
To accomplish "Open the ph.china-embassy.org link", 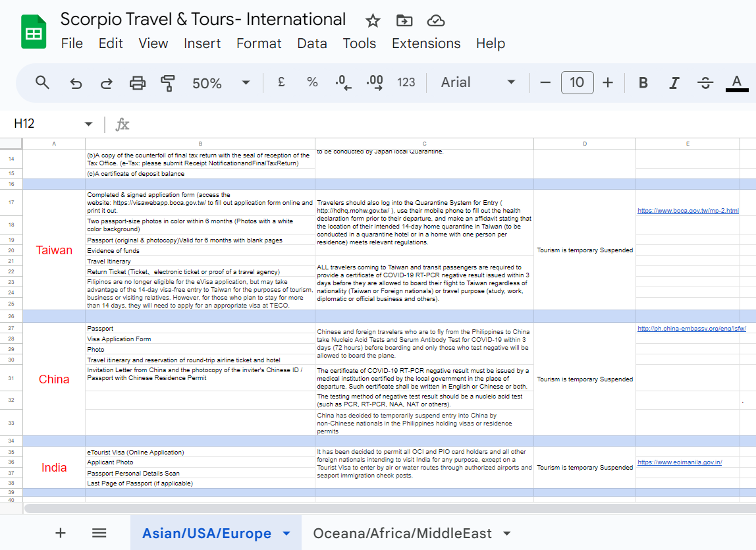I will (691, 329).
